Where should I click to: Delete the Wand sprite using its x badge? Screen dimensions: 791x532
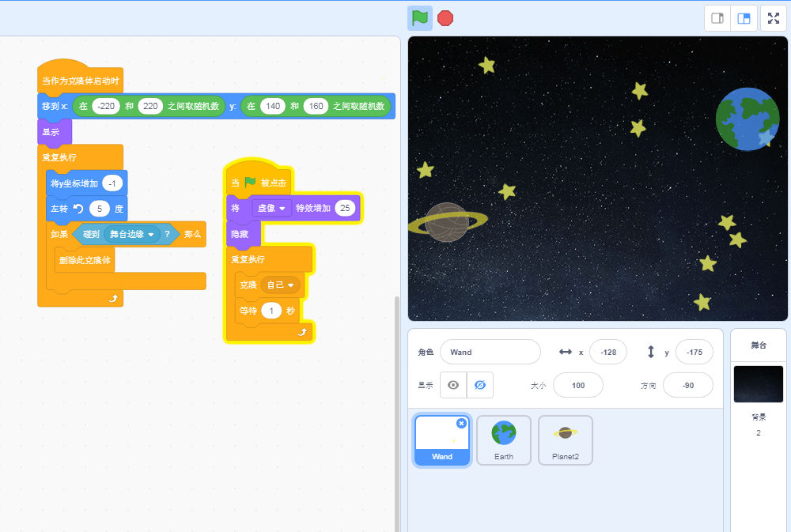461,424
